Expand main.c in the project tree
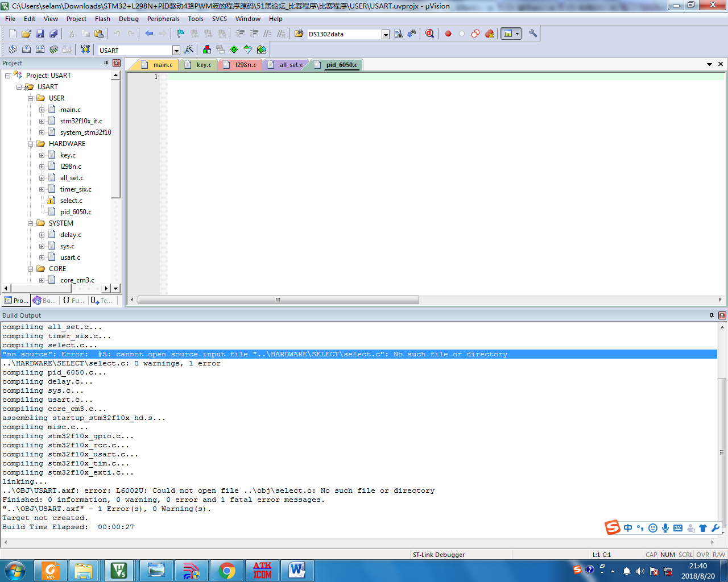 42,110
